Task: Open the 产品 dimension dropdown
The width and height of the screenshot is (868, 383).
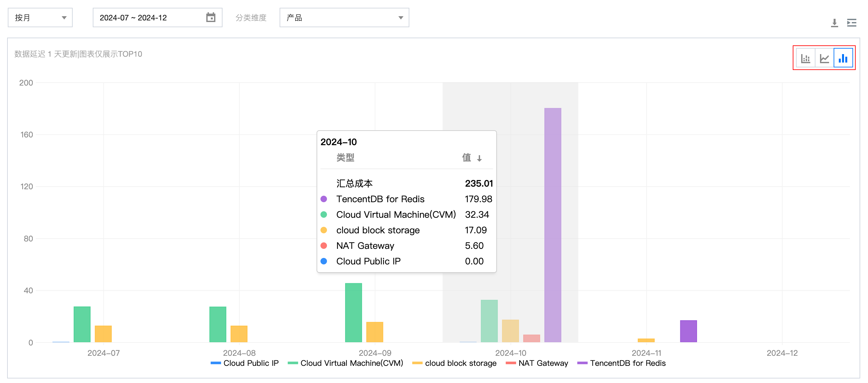Action: (x=344, y=17)
